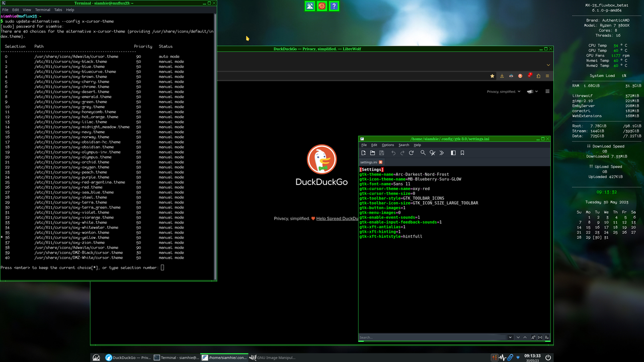The width and height of the screenshot is (644, 362).
Task: Click the taskbar clock showing 09:13:33
Action: (x=532, y=357)
